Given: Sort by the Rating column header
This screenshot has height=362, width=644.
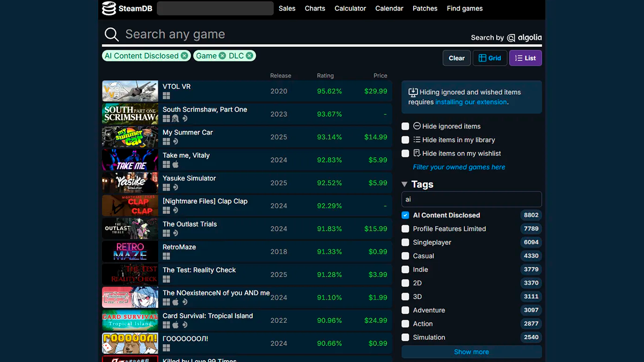Looking at the screenshot, I should click(x=325, y=76).
